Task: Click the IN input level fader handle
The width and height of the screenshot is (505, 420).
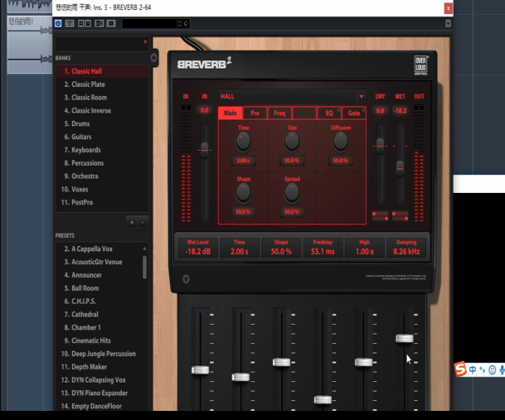Action: [205, 149]
